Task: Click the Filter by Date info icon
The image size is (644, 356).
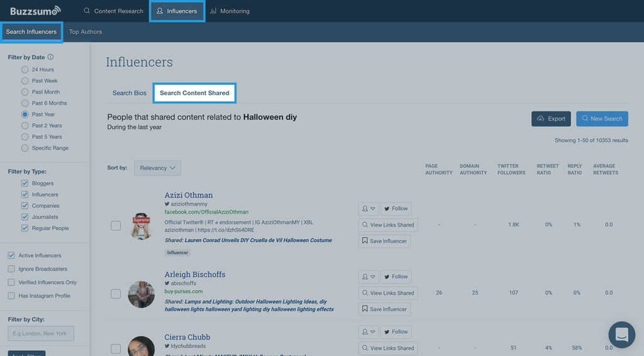Action: coord(51,57)
